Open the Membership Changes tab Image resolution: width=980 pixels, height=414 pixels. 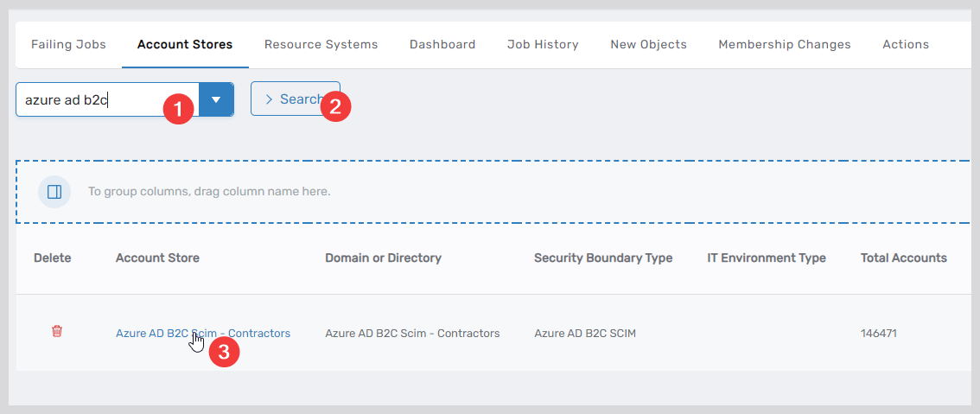784,44
